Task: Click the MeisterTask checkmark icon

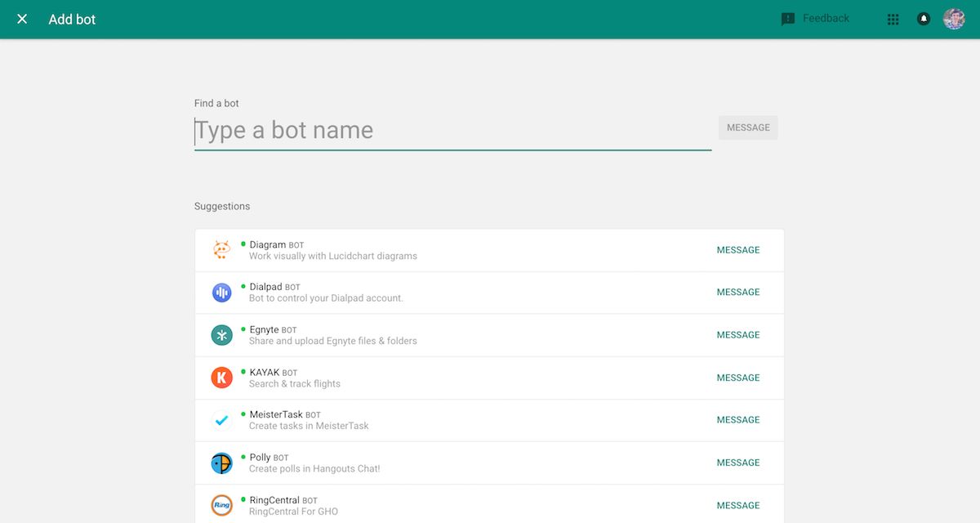Action: [x=221, y=420]
